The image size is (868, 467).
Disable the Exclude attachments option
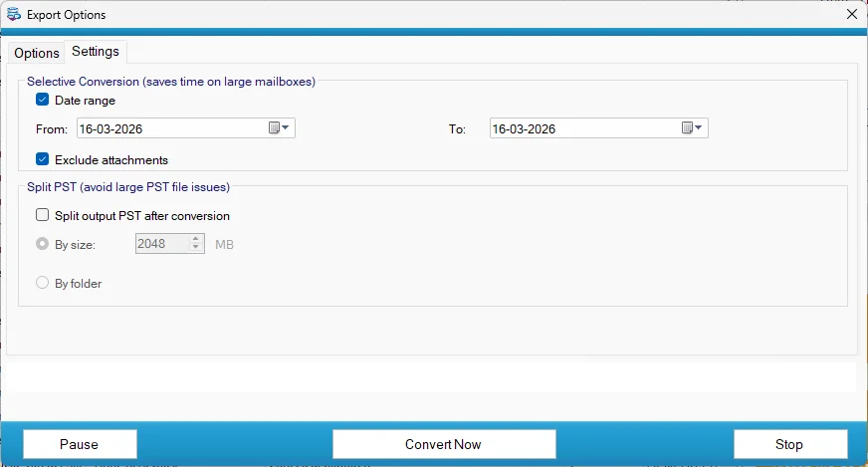click(43, 159)
